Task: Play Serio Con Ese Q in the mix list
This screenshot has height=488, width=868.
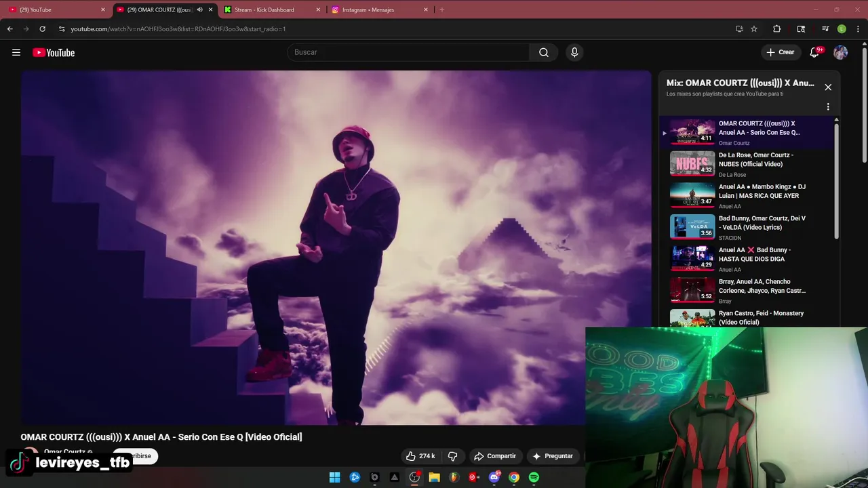Action: coord(746,132)
